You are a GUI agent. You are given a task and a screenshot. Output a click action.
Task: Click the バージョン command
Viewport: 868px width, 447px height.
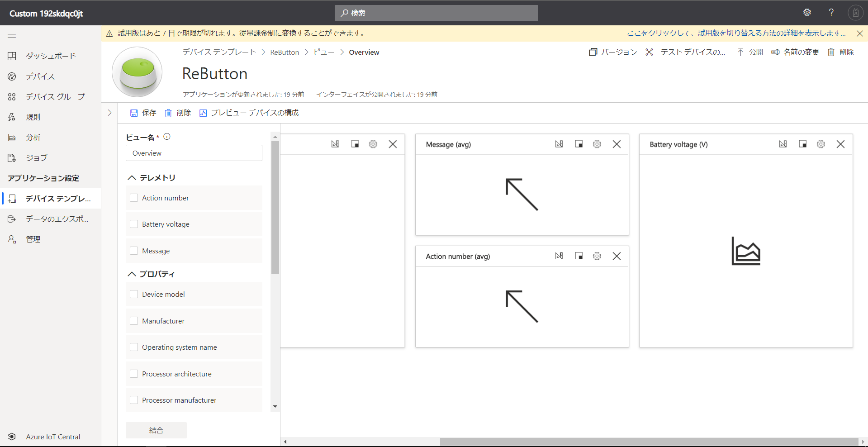coord(613,52)
